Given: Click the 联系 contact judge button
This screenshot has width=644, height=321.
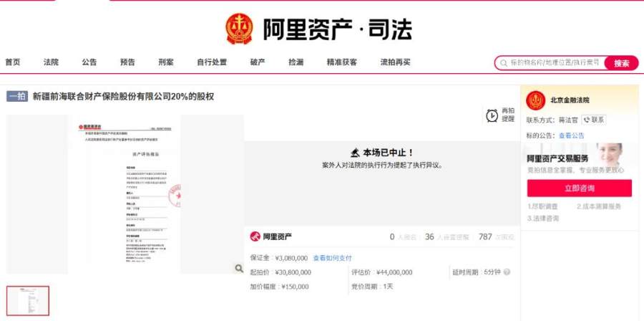Looking at the screenshot, I should pos(594,120).
